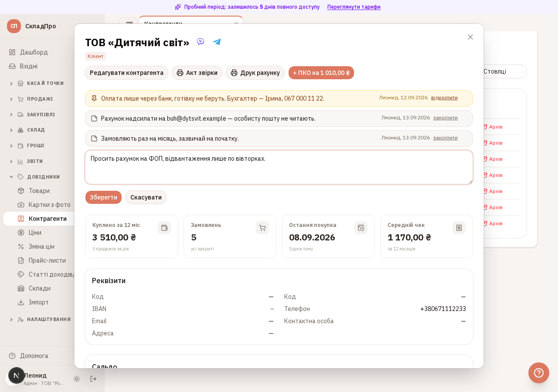This screenshot has width=558, height=392.
Task: Focus the note text area
Action: [279, 167]
